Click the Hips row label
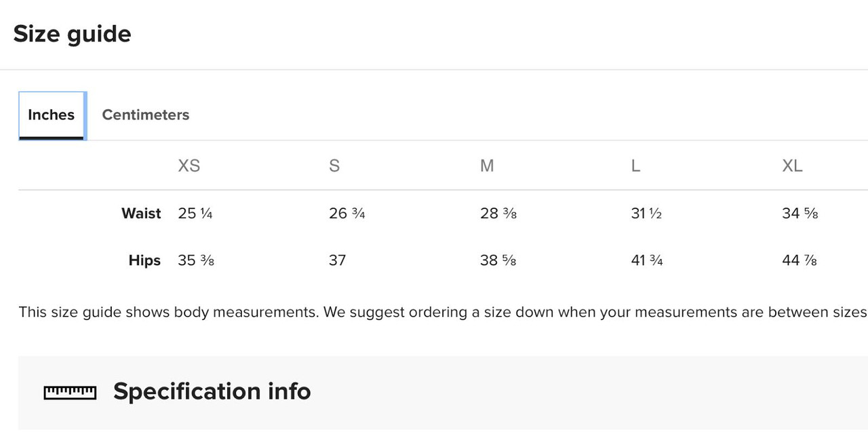This screenshot has width=868, height=432. coord(144,260)
